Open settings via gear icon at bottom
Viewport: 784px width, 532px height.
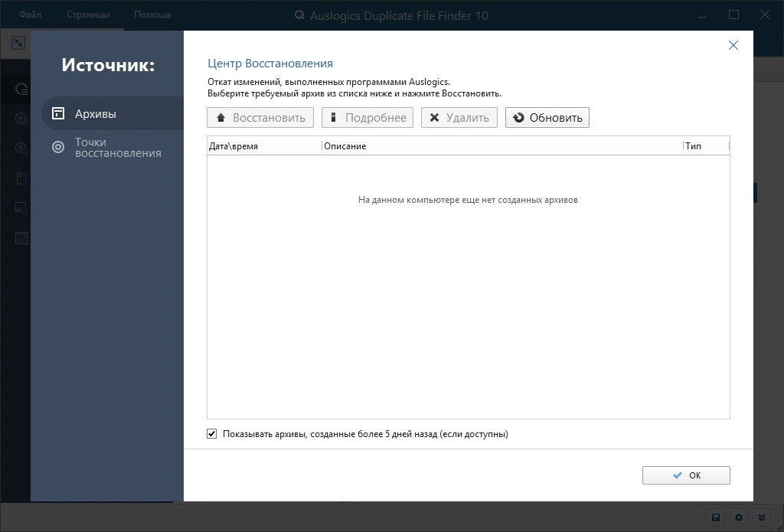click(x=739, y=517)
